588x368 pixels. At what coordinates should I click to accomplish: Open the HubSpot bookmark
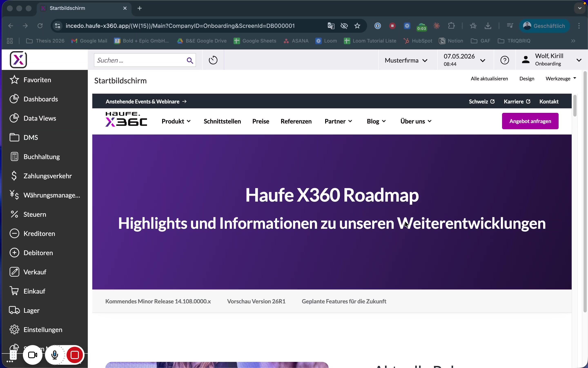tap(418, 41)
